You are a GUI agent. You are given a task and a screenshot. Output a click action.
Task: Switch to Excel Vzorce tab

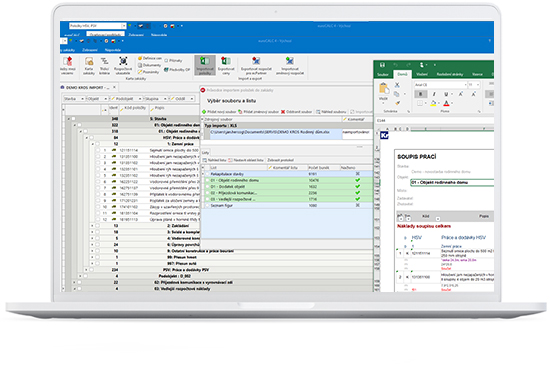tap(477, 74)
